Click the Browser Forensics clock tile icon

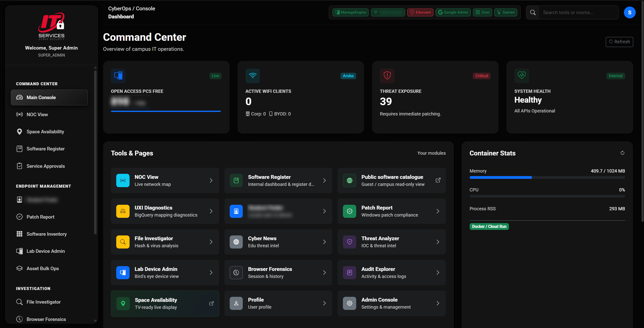click(x=236, y=272)
